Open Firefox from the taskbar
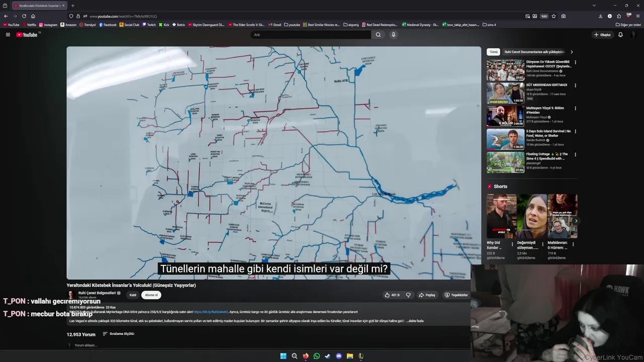 coord(305,356)
